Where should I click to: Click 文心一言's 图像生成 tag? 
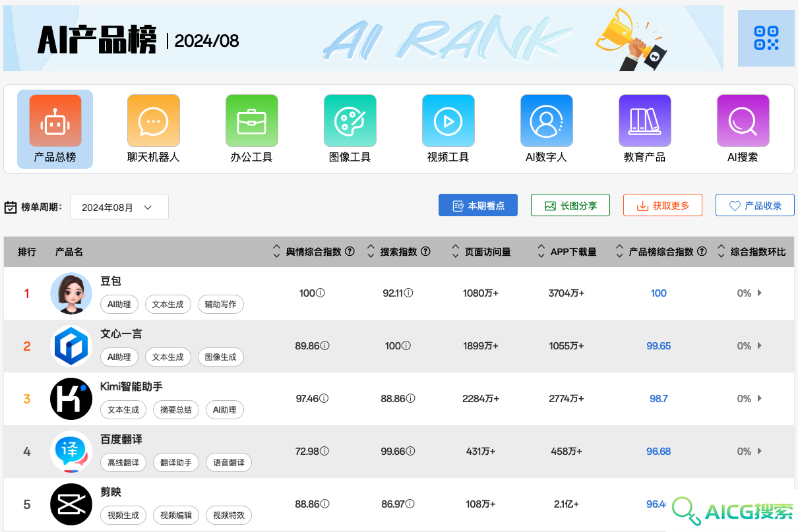pyautogui.click(x=220, y=357)
